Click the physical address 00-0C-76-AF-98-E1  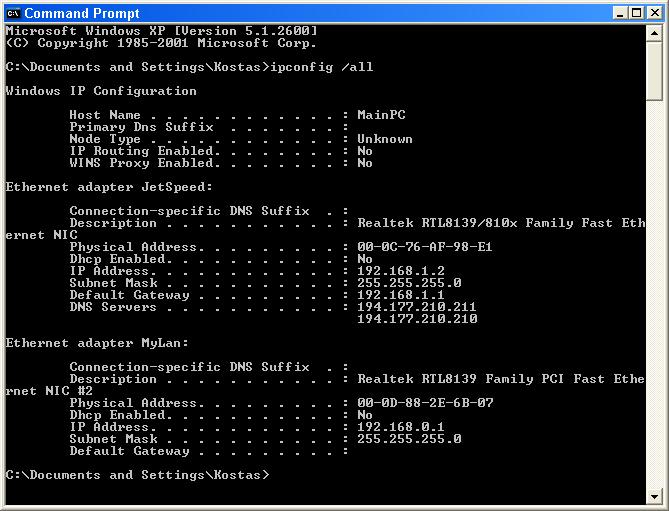coord(424,247)
